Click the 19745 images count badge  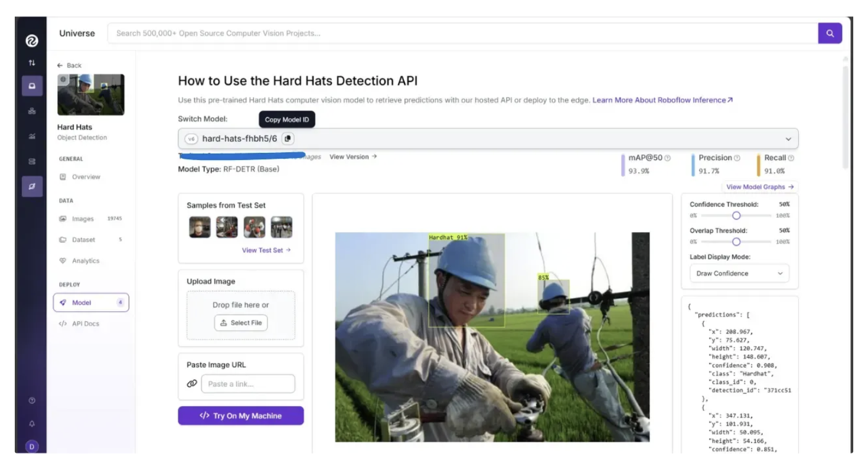[115, 218]
